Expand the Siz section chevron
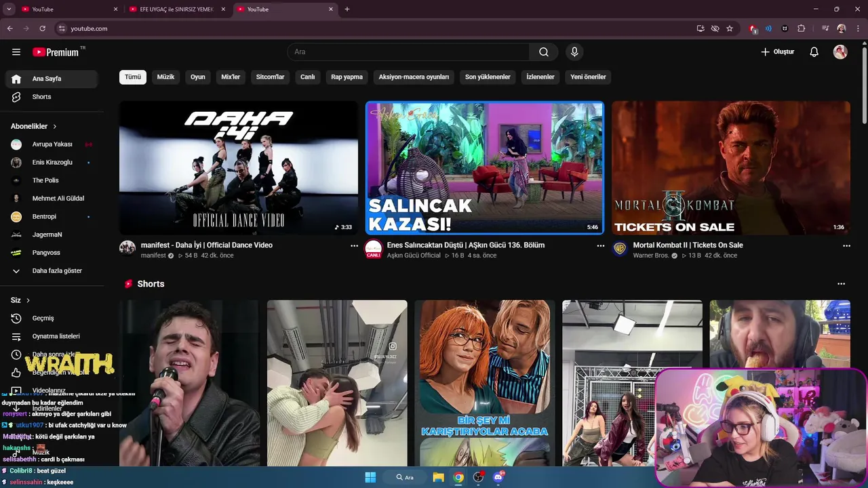Screen dimensions: 868x488 point(28,300)
